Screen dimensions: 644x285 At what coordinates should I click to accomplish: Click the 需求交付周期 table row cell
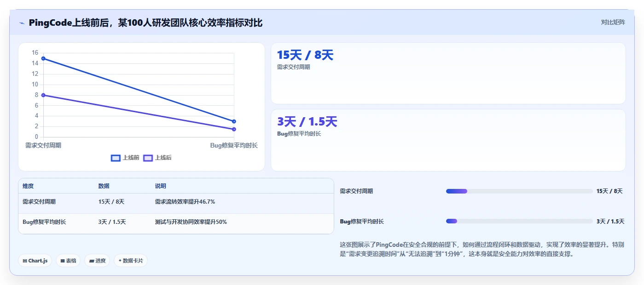coord(39,202)
